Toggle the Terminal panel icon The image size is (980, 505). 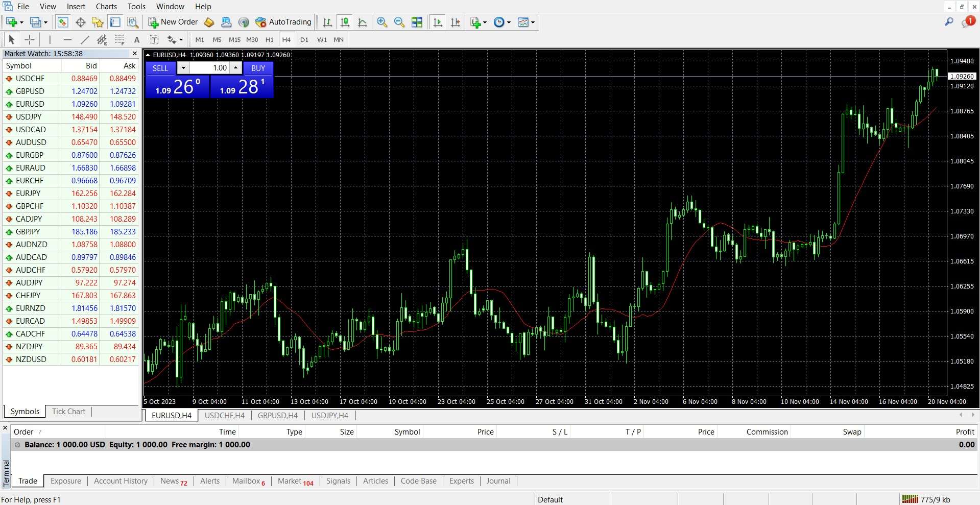[115, 22]
